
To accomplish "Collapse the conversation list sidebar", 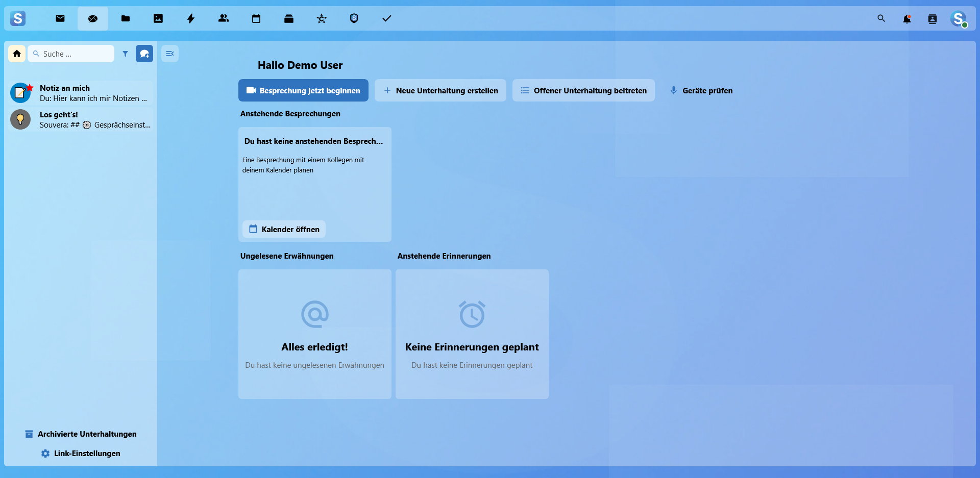I will point(170,54).
